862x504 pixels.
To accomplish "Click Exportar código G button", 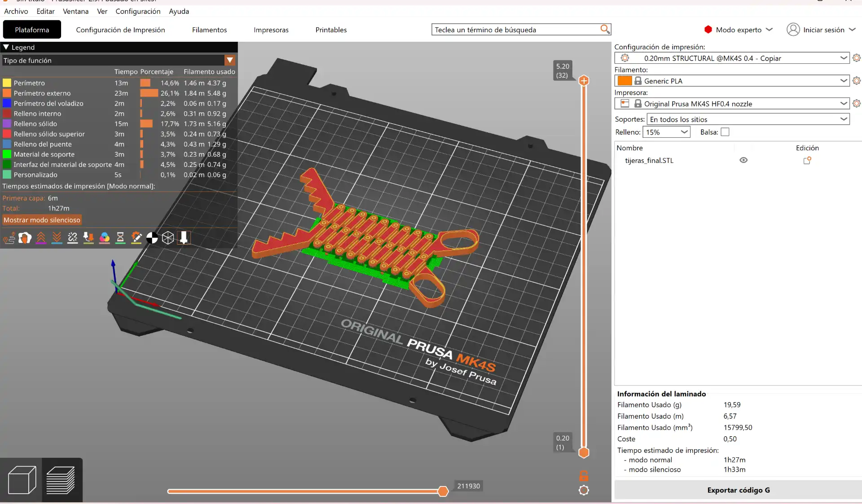I will 738,490.
